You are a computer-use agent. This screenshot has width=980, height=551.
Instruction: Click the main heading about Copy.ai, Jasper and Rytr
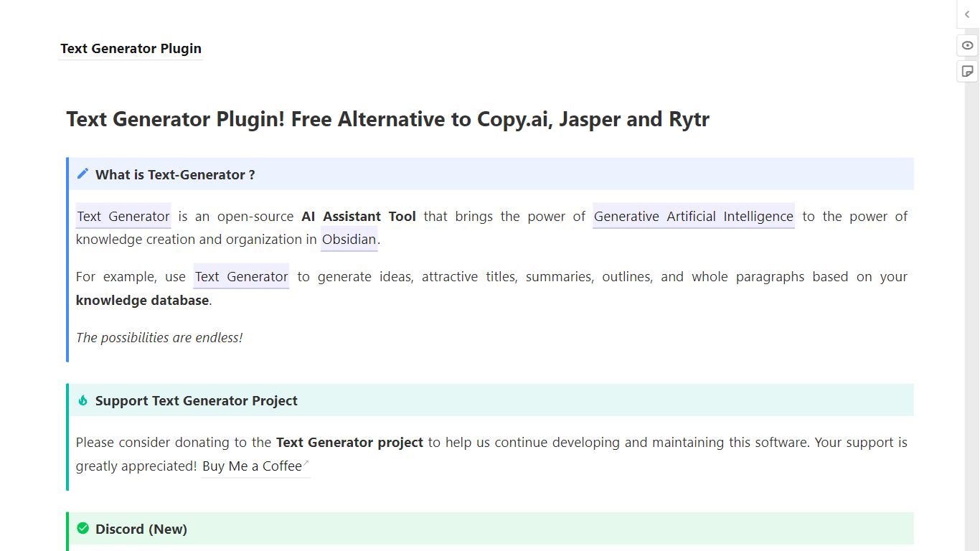tap(387, 119)
